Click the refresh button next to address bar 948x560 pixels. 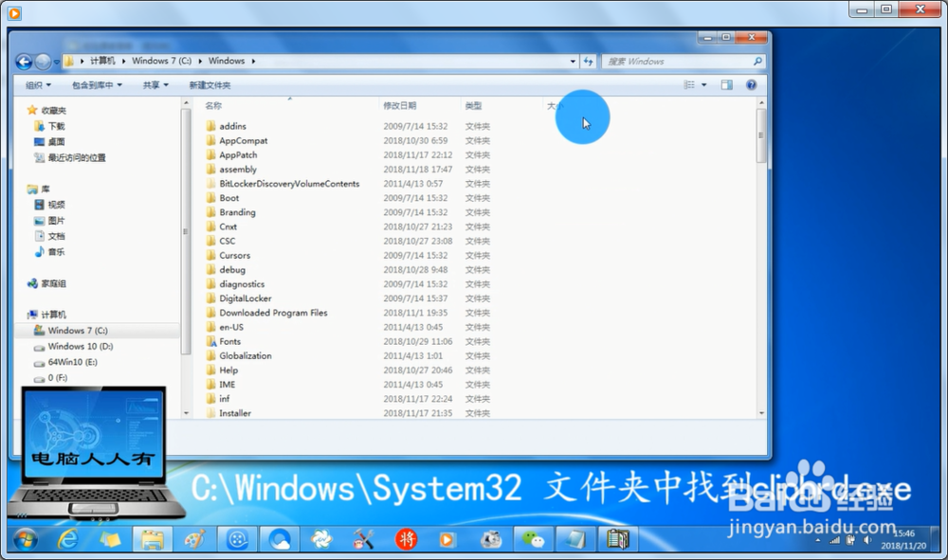589,62
